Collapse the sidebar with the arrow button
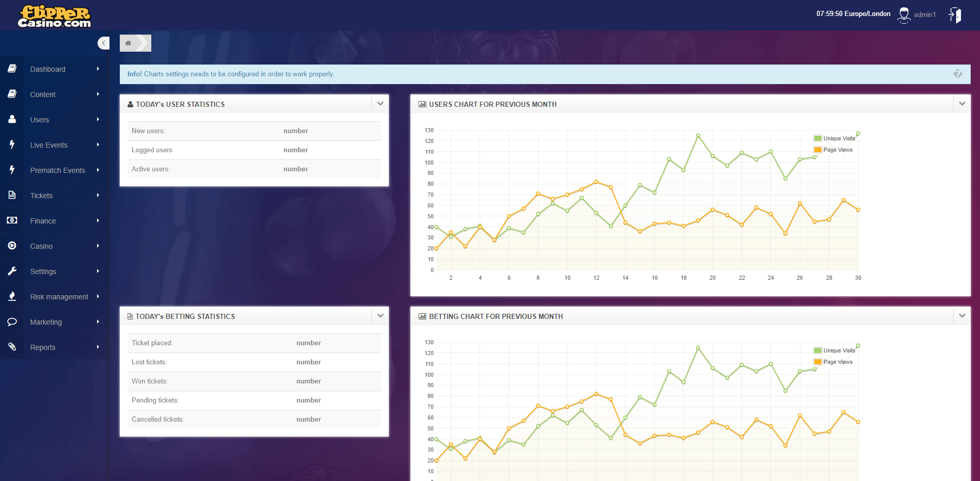This screenshot has width=980, height=481. click(104, 43)
